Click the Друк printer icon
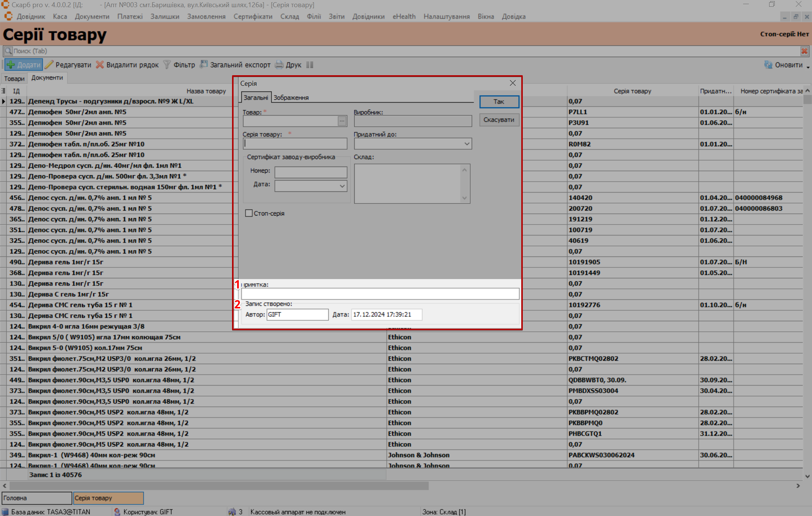Viewport: 812px width, 516px height. [279, 65]
